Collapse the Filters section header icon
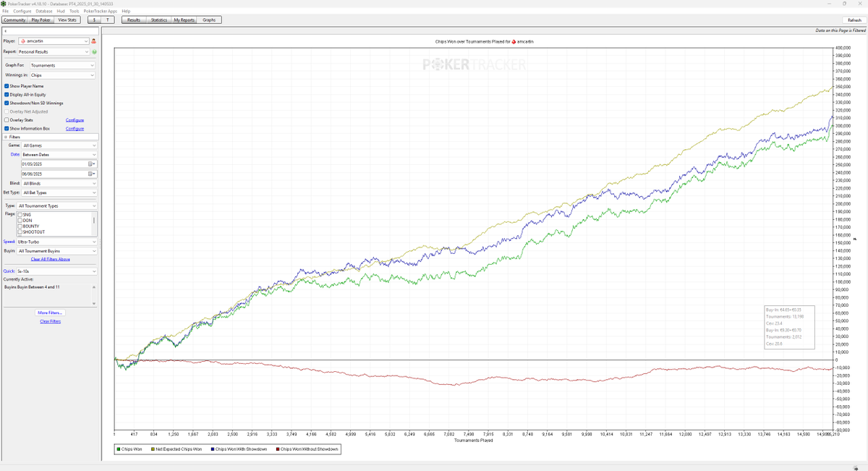 point(7,137)
